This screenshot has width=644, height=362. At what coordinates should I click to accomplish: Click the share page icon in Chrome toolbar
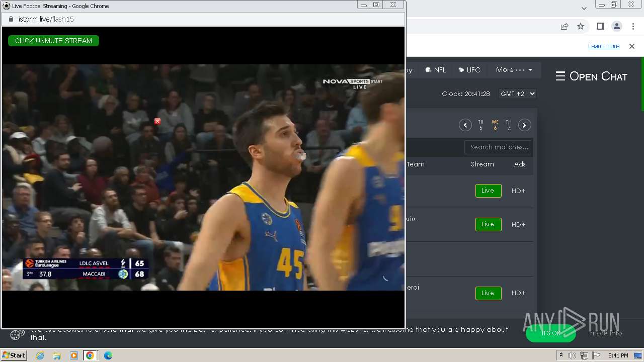tap(565, 26)
